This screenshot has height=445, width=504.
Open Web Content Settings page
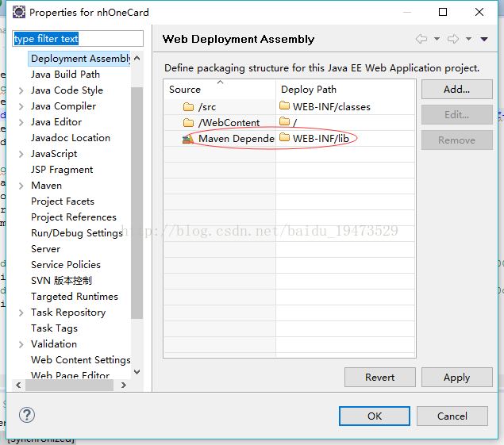tap(80, 360)
